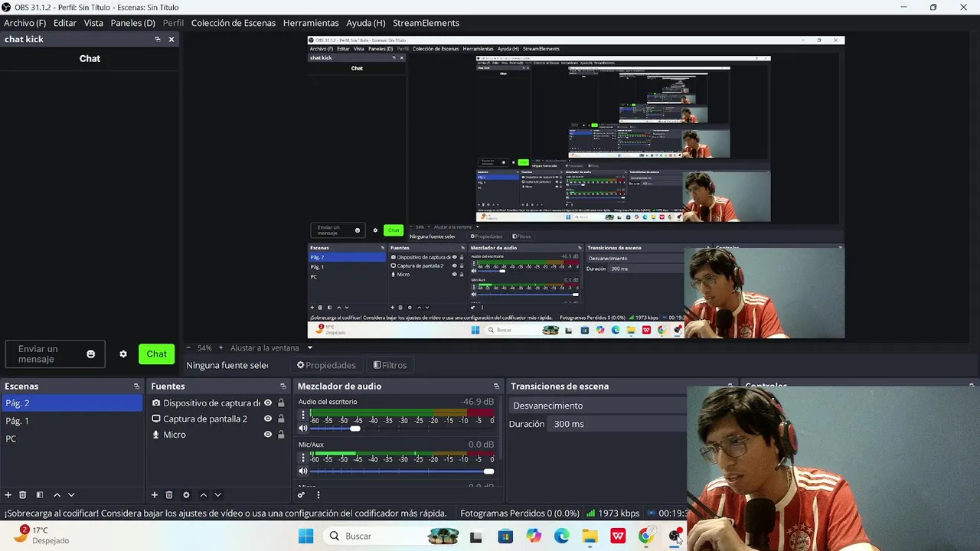Open Microsoft Edge from taskbar
980x551 pixels.
click(562, 536)
